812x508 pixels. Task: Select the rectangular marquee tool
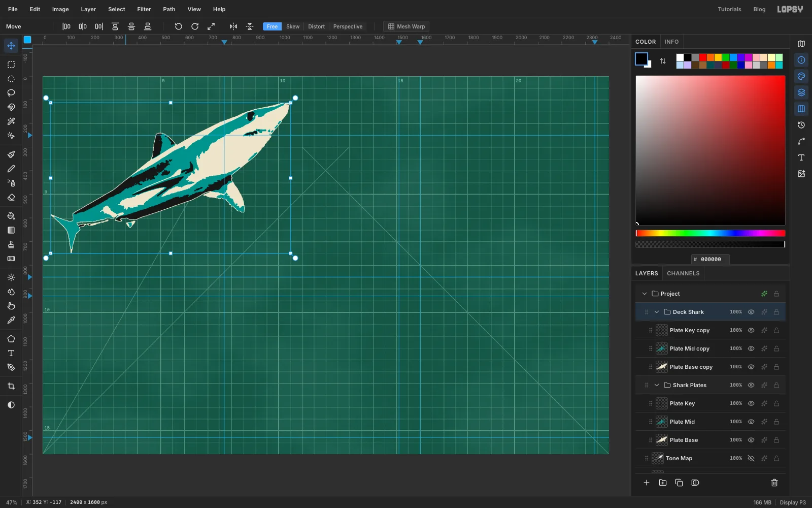[x=11, y=65]
